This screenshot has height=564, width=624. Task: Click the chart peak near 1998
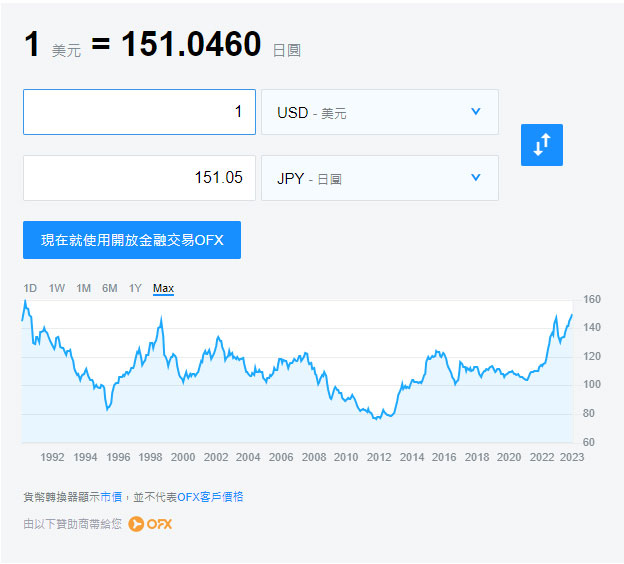(x=161, y=318)
